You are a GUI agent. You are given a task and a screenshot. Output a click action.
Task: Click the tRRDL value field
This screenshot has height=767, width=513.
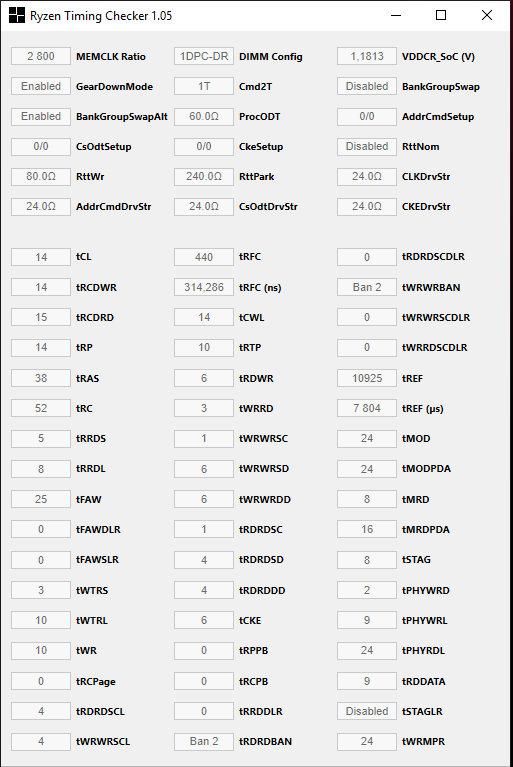pos(41,469)
